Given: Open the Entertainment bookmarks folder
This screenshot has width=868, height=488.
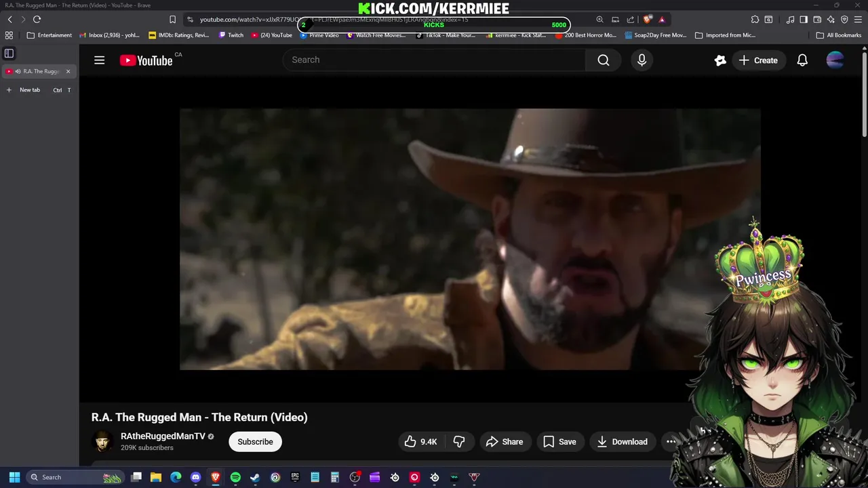Looking at the screenshot, I should 49,35.
